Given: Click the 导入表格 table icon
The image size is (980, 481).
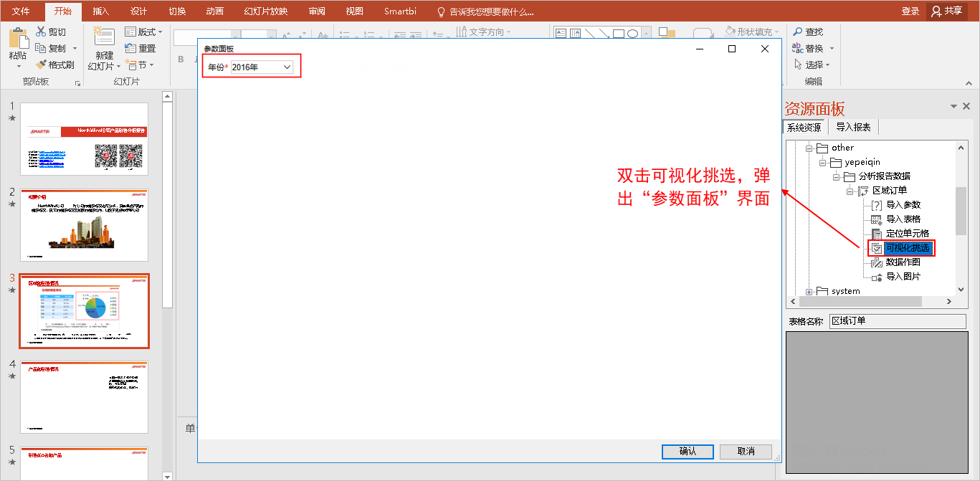Looking at the screenshot, I should click(876, 219).
